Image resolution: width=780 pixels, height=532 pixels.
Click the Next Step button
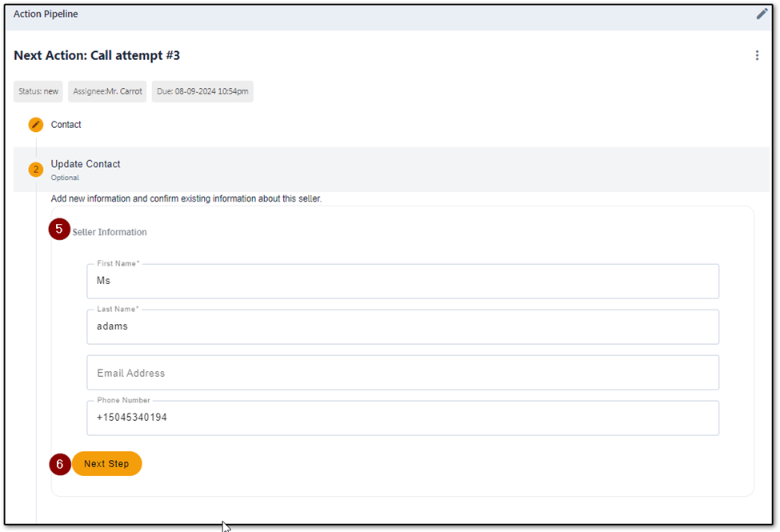coord(107,464)
